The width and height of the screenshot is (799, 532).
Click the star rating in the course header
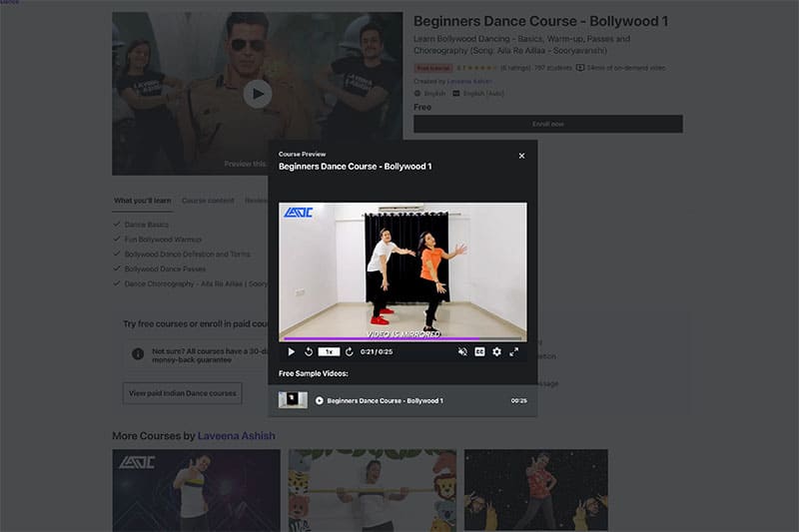tap(481, 68)
